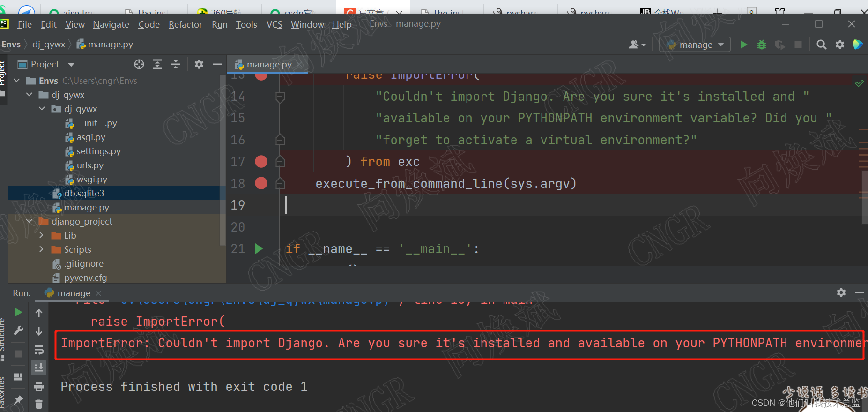Viewport: 868px width, 412px height.
Task: Click the stop process icon in top toolbar
Action: pos(798,45)
